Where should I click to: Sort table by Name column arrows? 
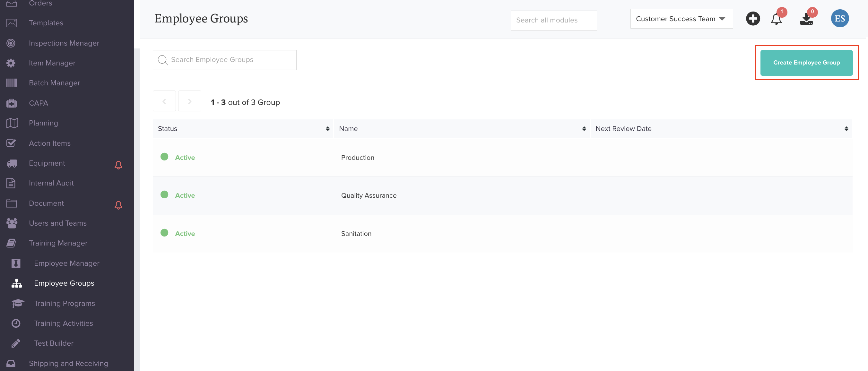584,129
